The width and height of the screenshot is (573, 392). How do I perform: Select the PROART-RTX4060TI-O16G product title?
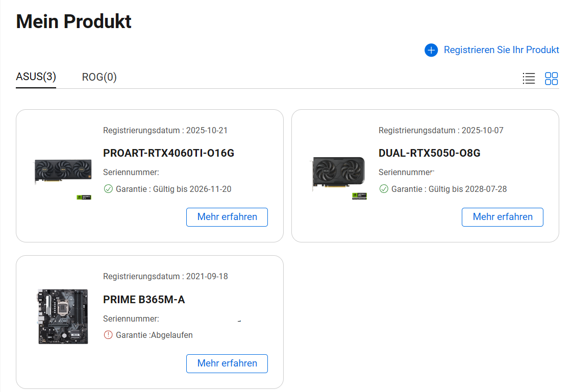pyautogui.click(x=168, y=153)
